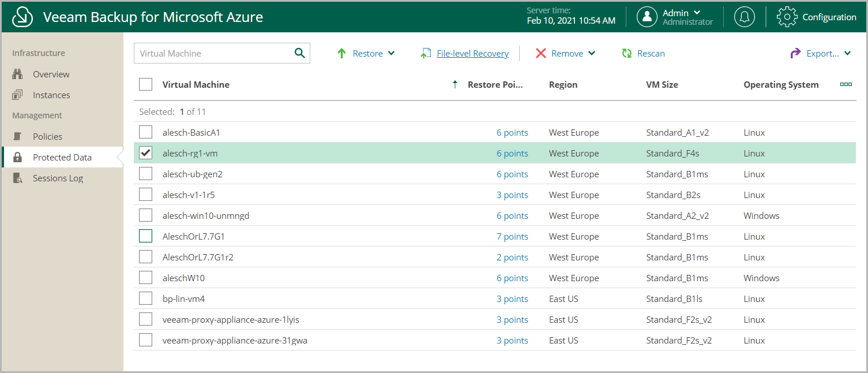Screen dimensions: 868x373
Task: Click the Policies document icon
Action: click(17, 136)
